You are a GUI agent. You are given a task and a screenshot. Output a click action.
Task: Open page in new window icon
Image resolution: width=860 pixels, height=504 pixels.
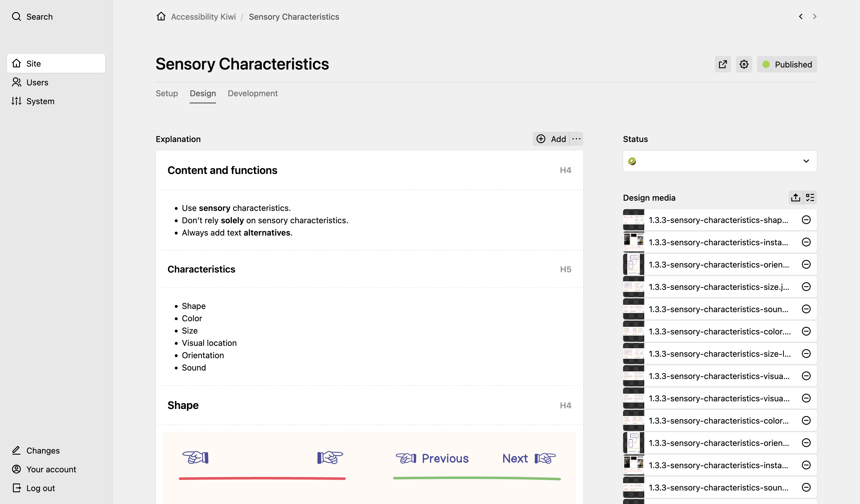tap(722, 64)
